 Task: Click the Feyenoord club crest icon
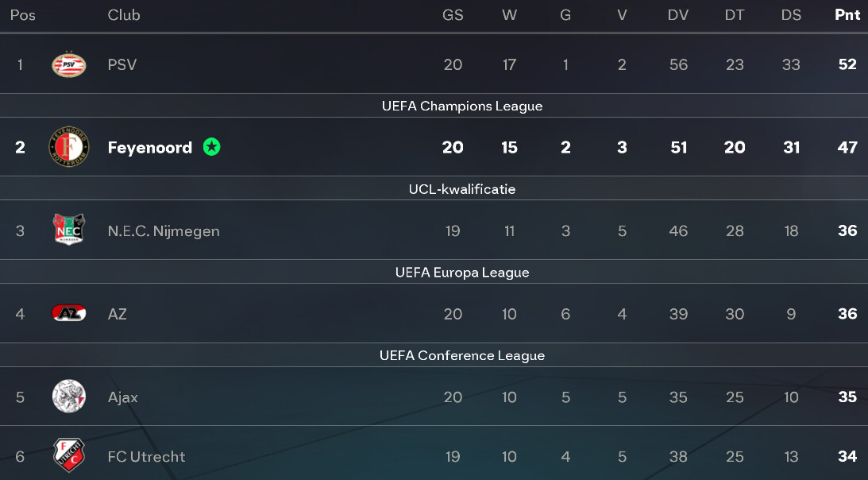(68, 147)
